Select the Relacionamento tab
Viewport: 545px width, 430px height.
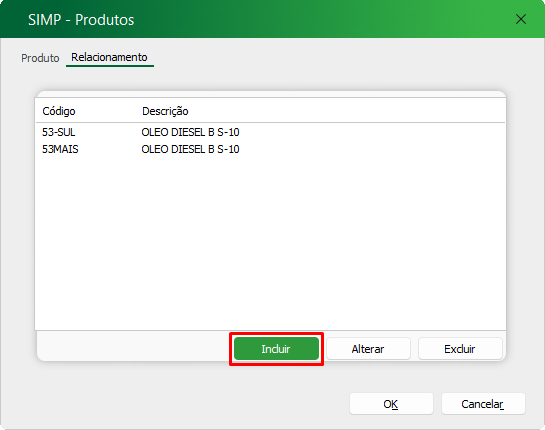tap(109, 57)
